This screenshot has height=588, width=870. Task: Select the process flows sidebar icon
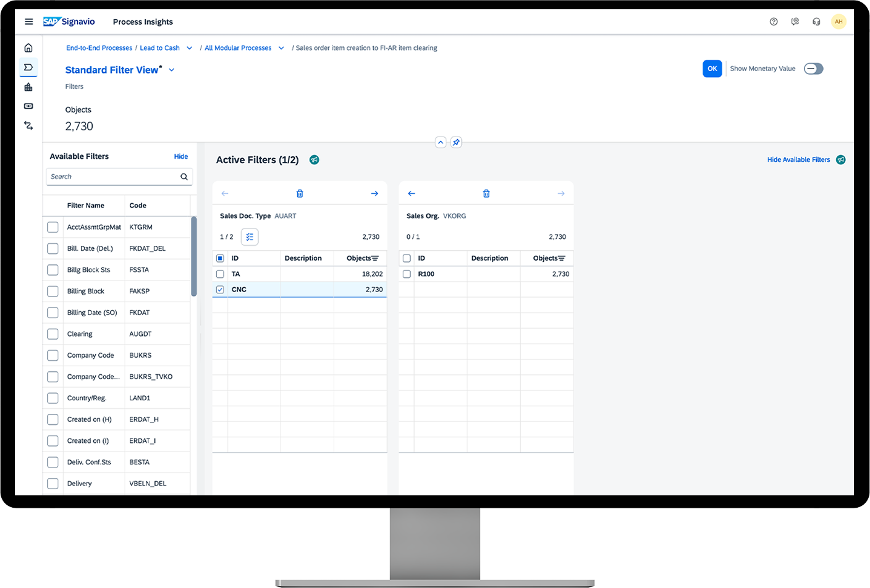tap(28, 125)
